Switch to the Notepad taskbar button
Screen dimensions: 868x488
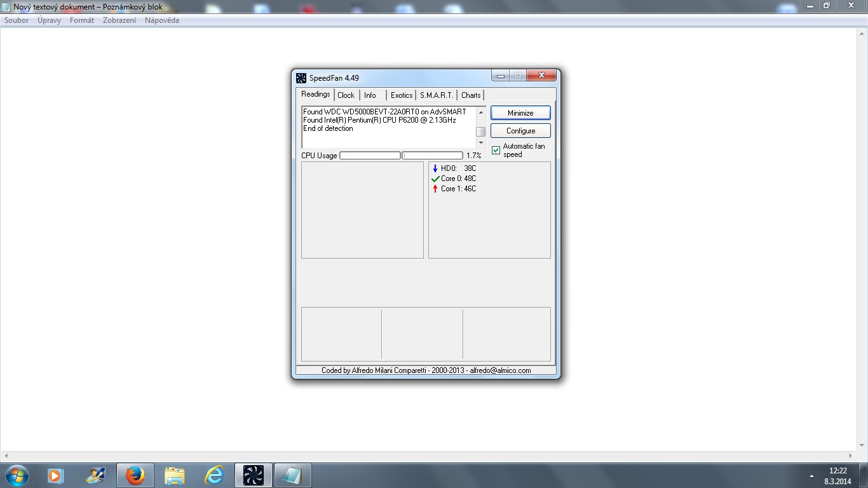click(293, 475)
